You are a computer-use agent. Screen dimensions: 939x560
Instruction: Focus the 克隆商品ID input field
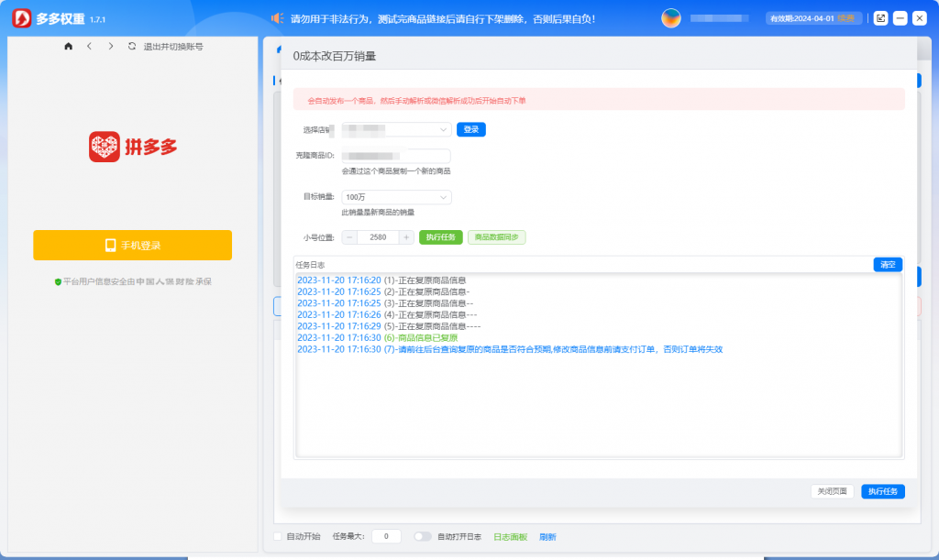(x=396, y=156)
